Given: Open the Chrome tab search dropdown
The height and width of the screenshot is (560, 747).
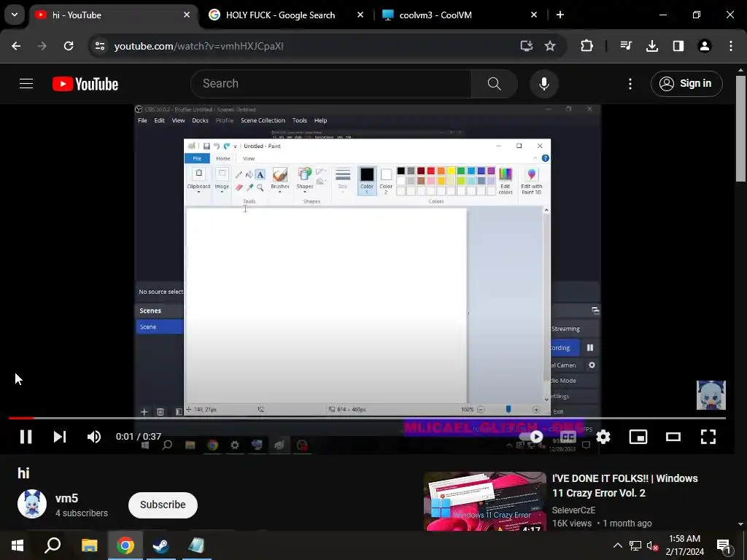Looking at the screenshot, I should coord(15,15).
